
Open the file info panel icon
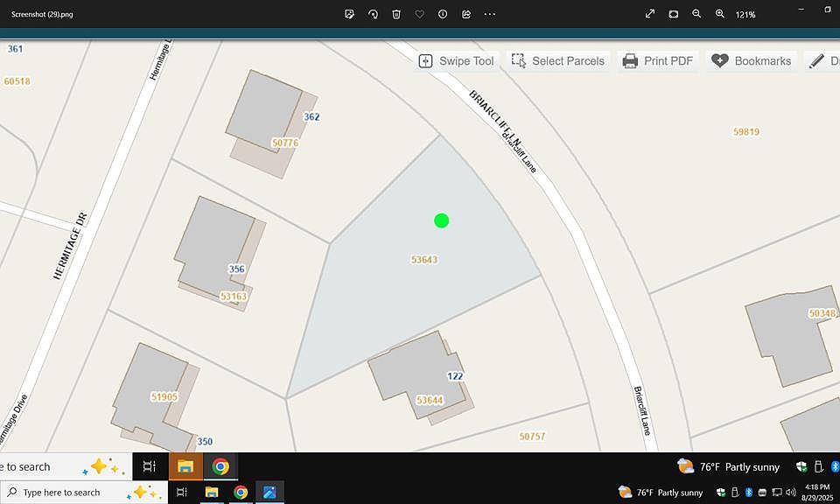(443, 14)
